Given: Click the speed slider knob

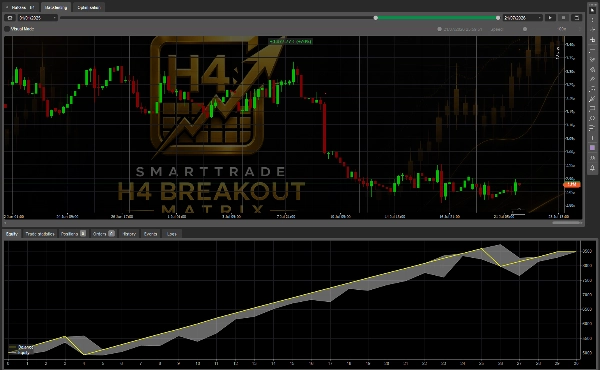Looking at the screenshot, I should (525, 29).
